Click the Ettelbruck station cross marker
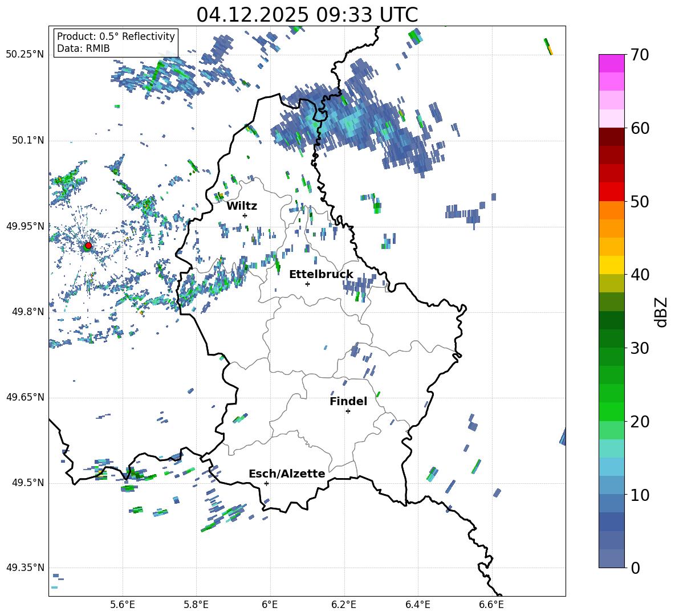The width and height of the screenshot is (675, 616). click(307, 284)
